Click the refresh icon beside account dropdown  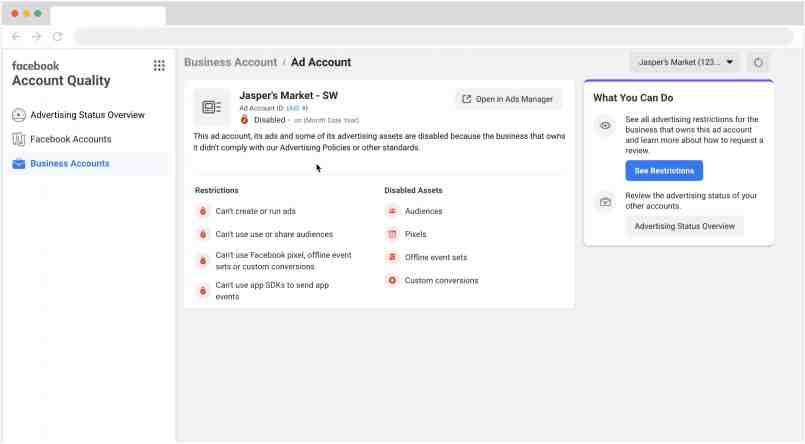pyautogui.click(x=758, y=63)
